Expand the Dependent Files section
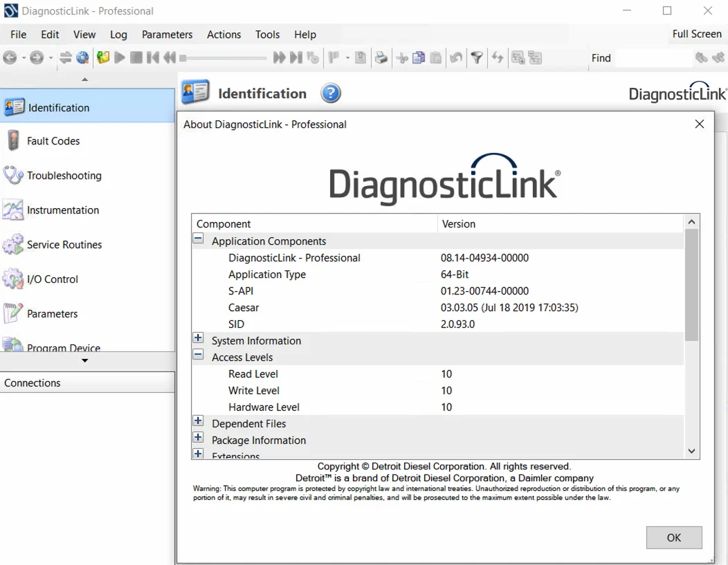The image size is (728, 565). [x=199, y=421]
